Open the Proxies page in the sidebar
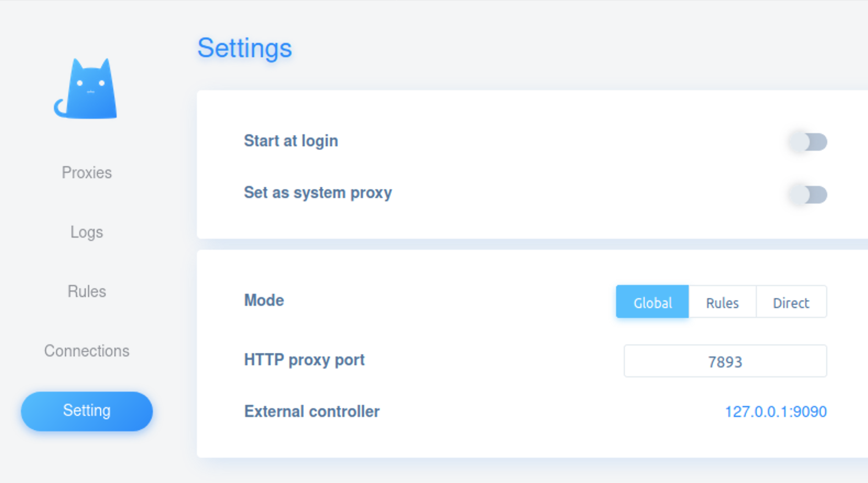The image size is (868, 483). [x=87, y=173]
